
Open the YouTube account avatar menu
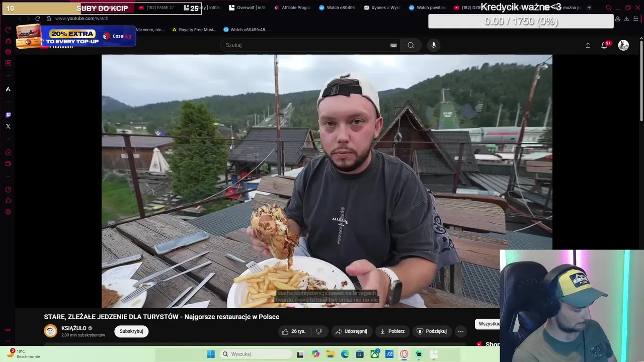pos(623,45)
